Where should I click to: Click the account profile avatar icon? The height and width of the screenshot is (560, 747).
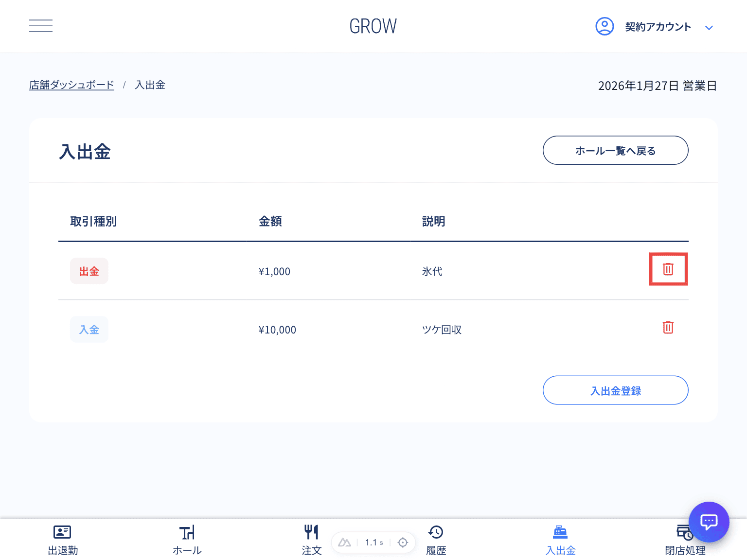point(605,26)
